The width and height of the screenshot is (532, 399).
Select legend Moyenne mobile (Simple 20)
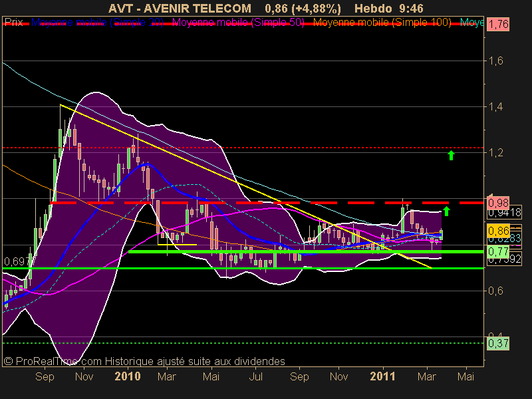[97, 23]
